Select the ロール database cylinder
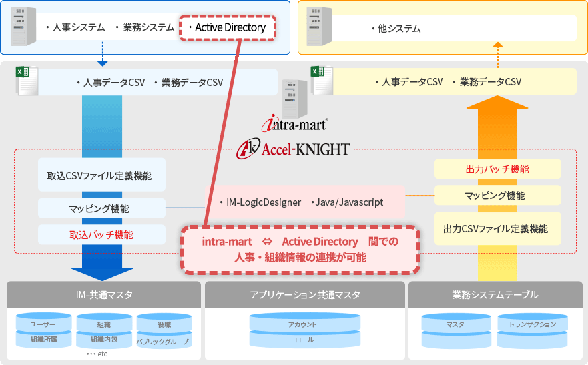The image size is (588, 365). pyautogui.click(x=305, y=340)
